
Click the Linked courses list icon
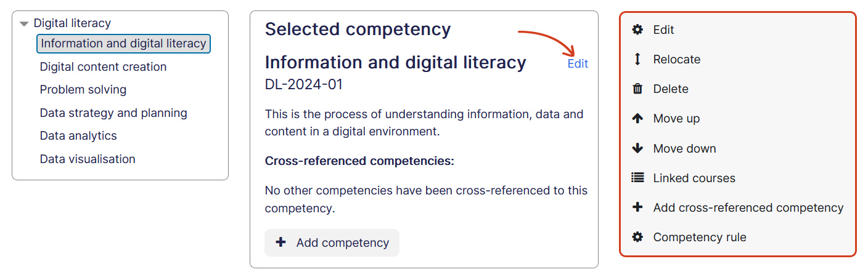pyautogui.click(x=637, y=178)
